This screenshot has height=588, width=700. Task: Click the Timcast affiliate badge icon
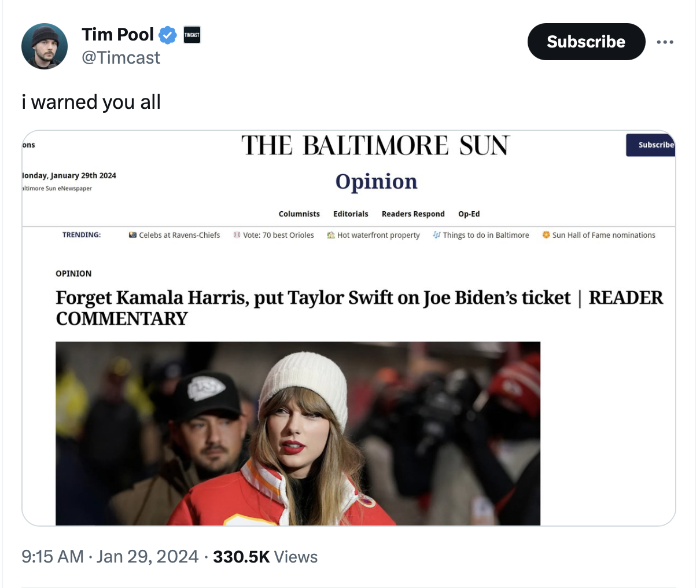click(192, 35)
